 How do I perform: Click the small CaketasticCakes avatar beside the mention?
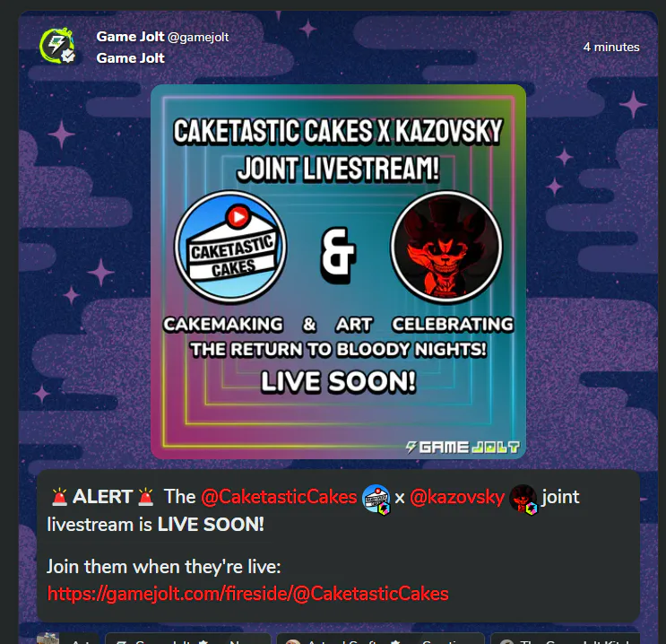pos(376,498)
